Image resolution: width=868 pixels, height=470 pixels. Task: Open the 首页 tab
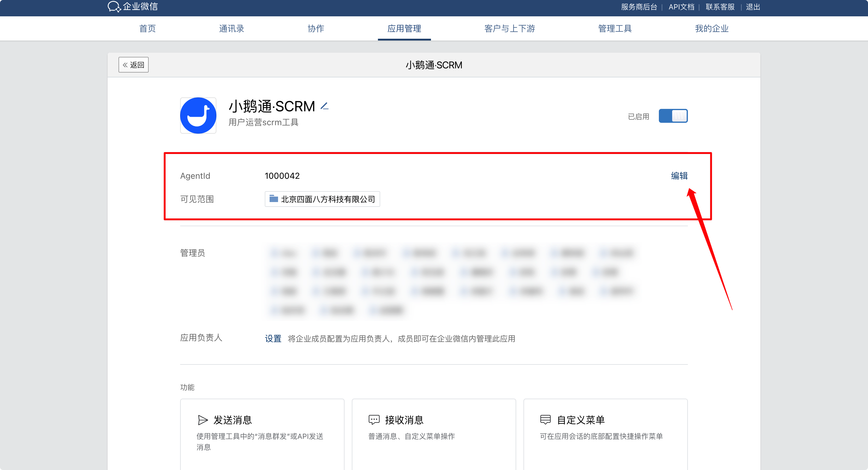coord(147,29)
